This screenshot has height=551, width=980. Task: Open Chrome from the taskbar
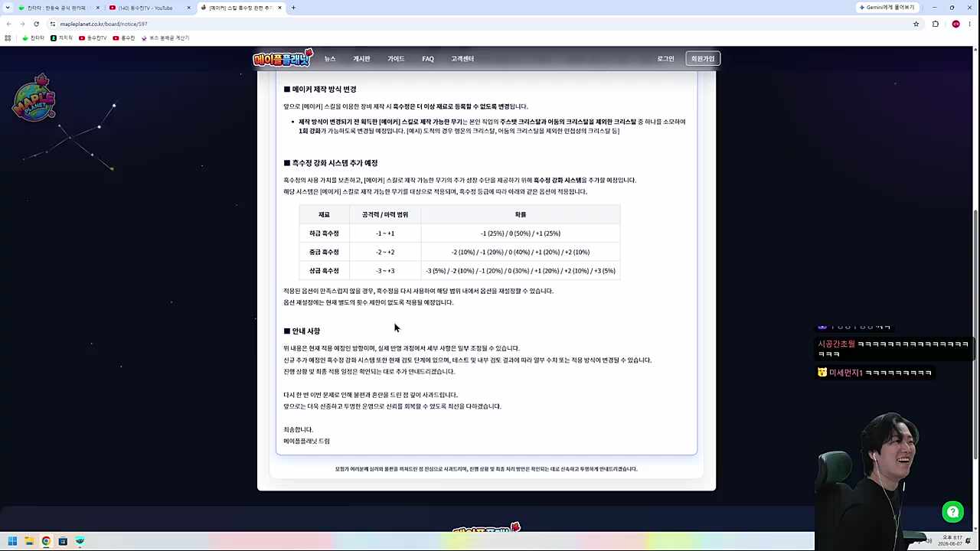click(46, 541)
